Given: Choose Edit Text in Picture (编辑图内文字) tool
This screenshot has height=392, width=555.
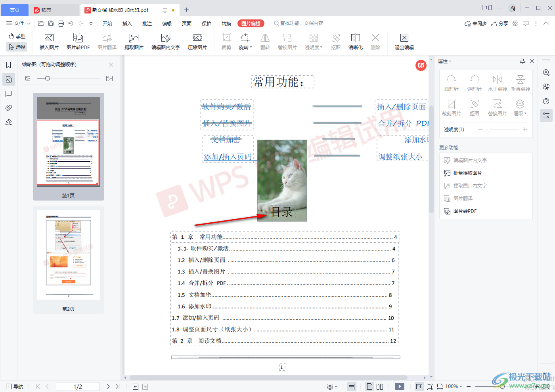Looking at the screenshot, I should [165, 42].
